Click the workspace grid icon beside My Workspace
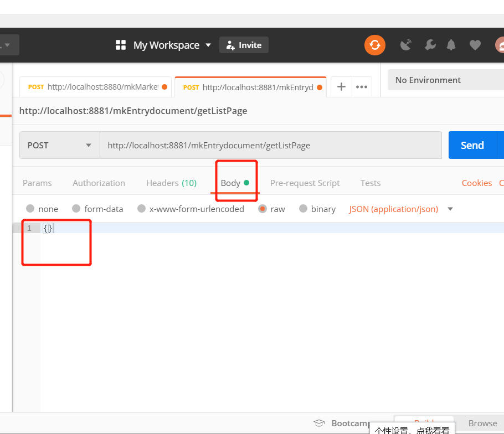 coord(121,45)
